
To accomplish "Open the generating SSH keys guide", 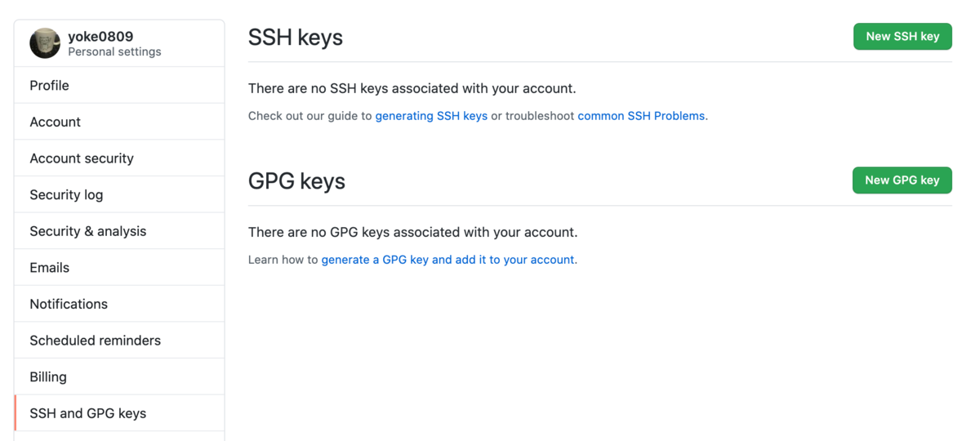I will pyautogui.click(x=431, y=116).
